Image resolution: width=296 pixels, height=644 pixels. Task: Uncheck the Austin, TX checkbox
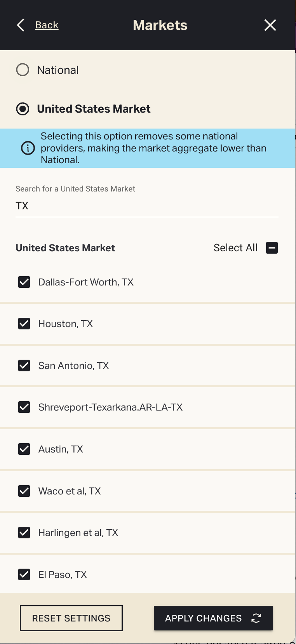24,449
